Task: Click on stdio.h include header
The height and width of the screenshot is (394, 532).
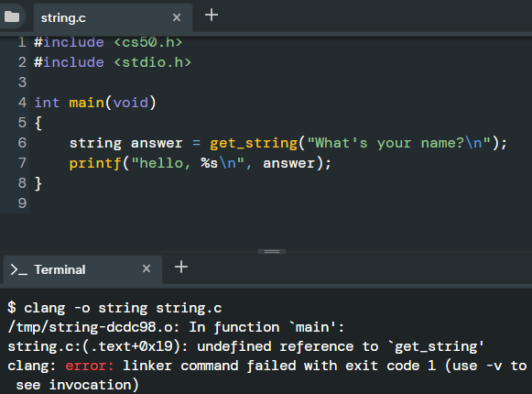Action: pyautogui.click(x=152, y=62)
